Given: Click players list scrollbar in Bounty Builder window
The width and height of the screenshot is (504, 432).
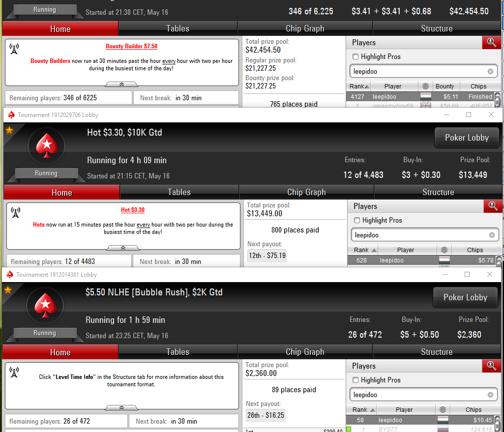Looking at the screenshot, I should pos(497,100).
